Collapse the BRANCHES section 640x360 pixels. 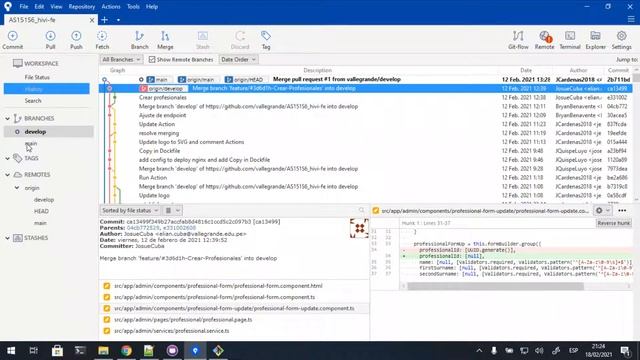[x=7, y=118]
